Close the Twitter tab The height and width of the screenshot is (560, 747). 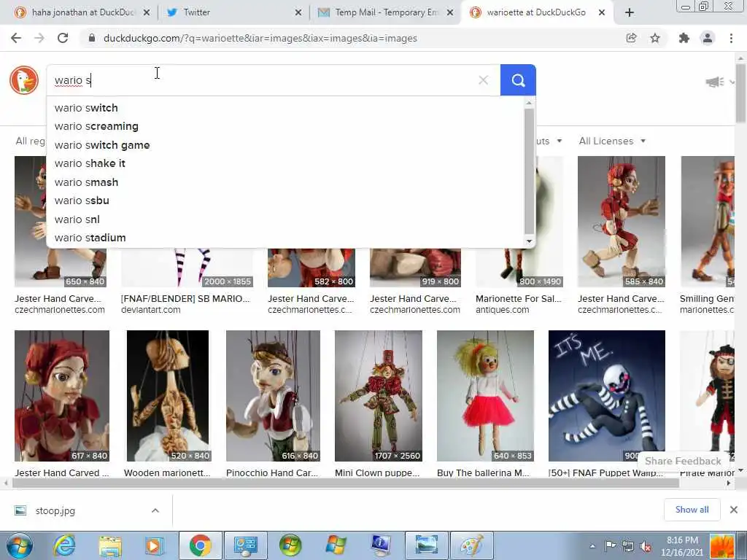click(298, 12)
